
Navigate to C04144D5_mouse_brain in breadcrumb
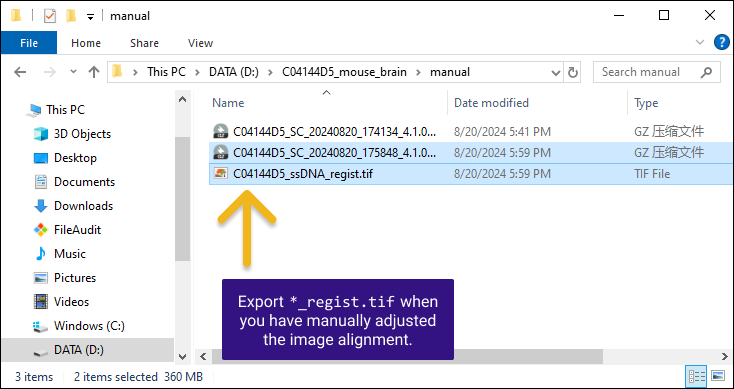tap(344, 72)
